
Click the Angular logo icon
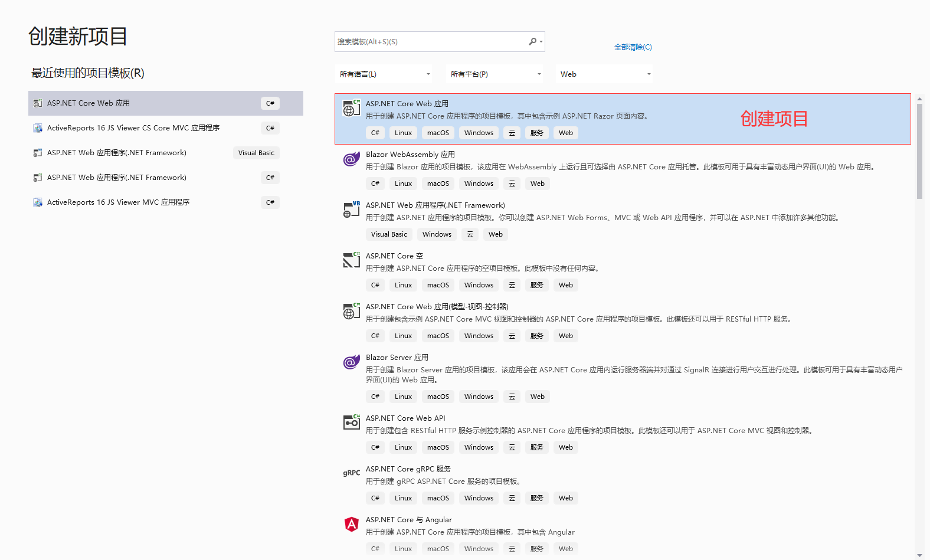(x=352, y=524)
